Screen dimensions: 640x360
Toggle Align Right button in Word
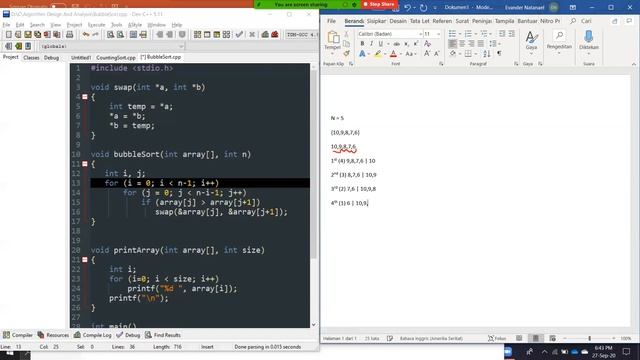coord(471,44)
